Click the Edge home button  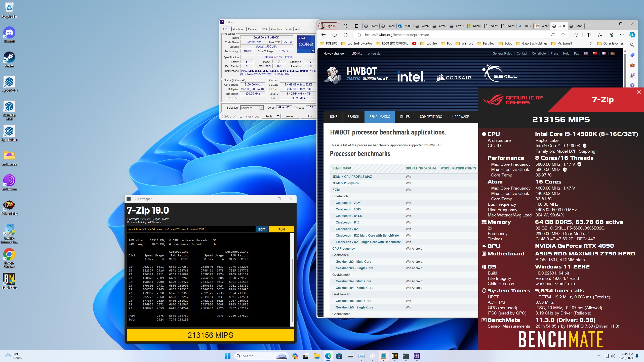345,35
